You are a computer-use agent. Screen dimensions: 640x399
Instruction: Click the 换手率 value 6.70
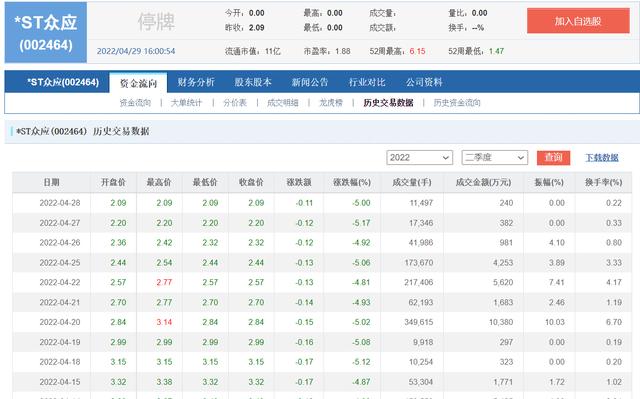[x=614, y=322]
